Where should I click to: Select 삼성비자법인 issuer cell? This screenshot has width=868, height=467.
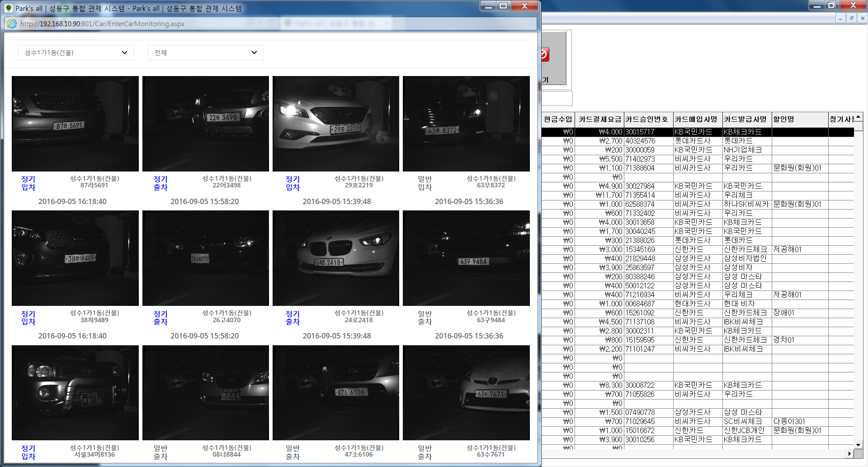[x=747, y=259]
